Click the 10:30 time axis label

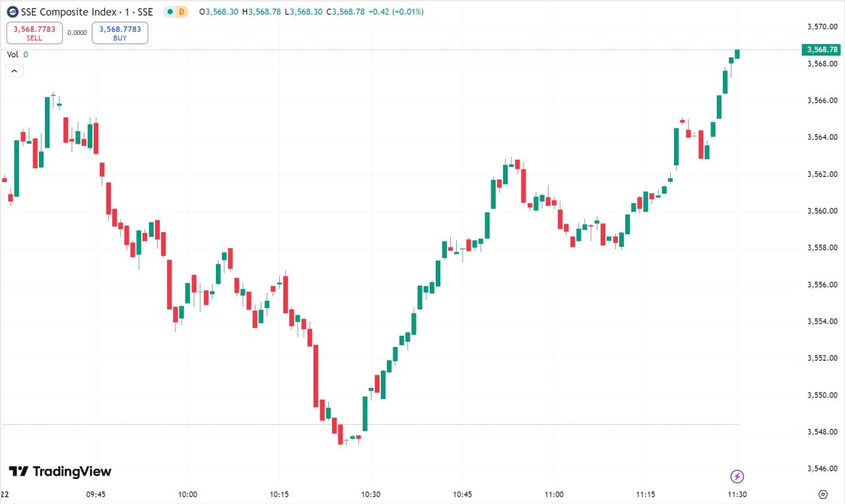(x=371, y=494)
